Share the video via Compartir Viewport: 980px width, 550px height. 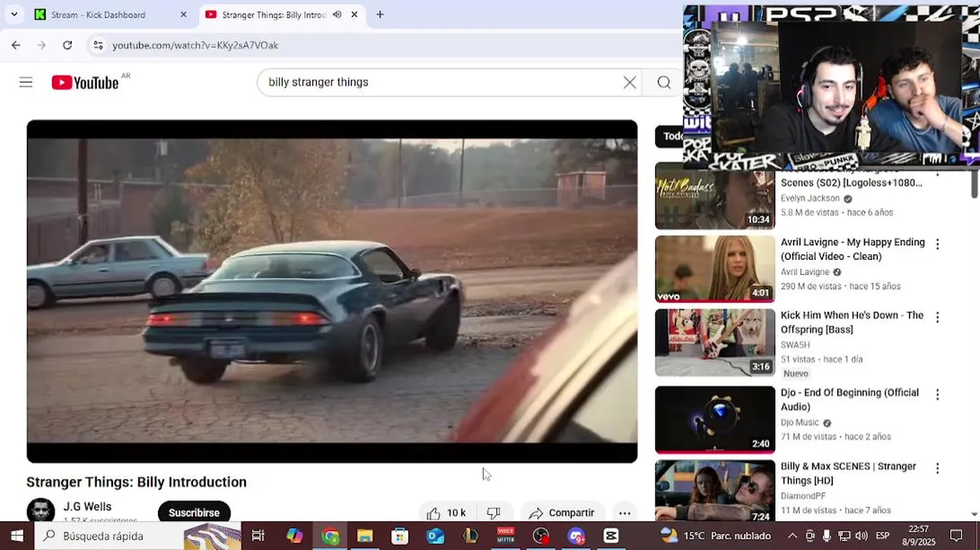(562, 513)
